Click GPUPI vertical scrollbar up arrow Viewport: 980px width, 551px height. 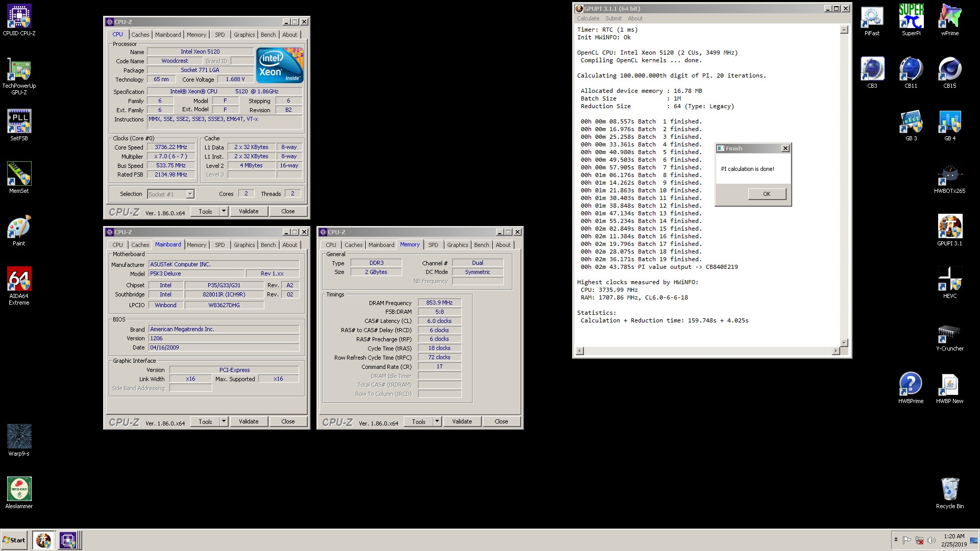pyautogui.click(x=844, y=30)
